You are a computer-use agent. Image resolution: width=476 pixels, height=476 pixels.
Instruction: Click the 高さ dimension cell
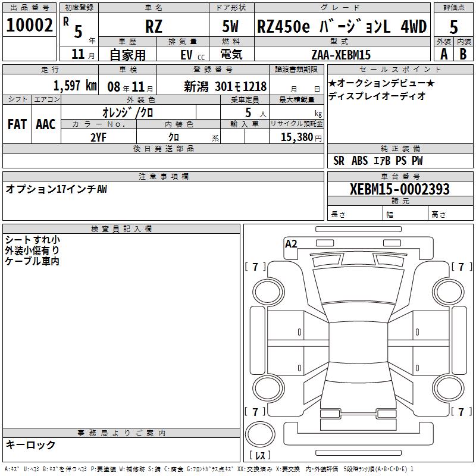point(450,214)
